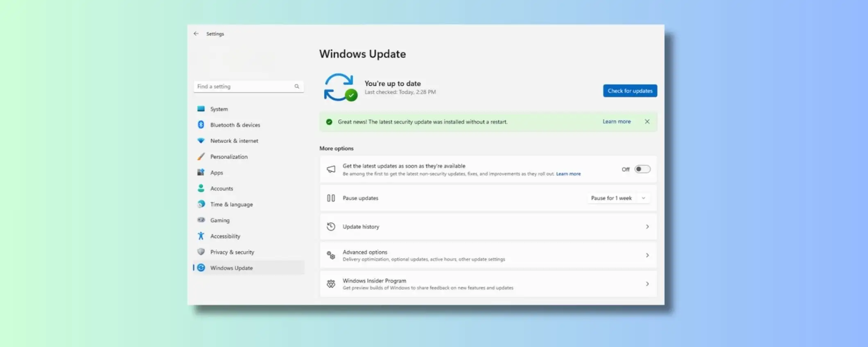Expand Windows Insider Program with its chevron
The image size is (868, 347).
[x=647, y=284]
